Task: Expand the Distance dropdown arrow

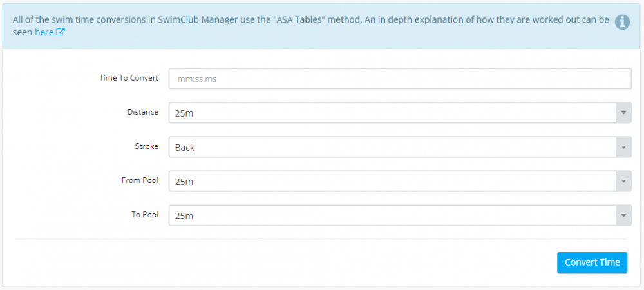Action: (x=623, y=113)
